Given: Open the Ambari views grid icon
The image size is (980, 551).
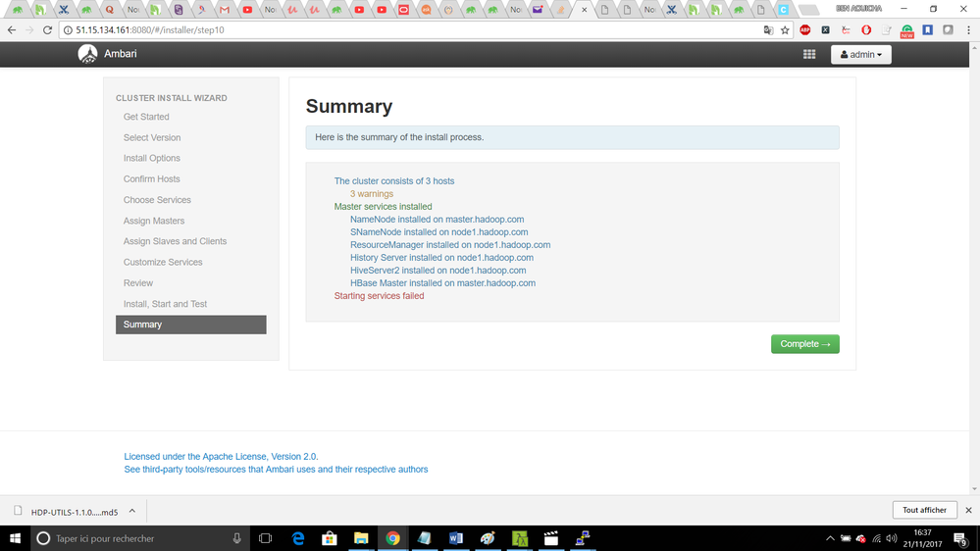Looking at the screenshot, I should point(809,54).
